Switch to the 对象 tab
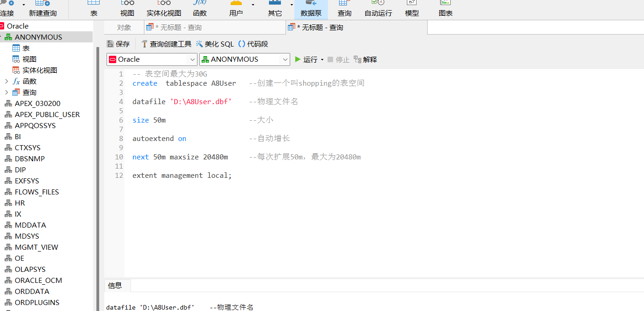644x311 pixels. (x=124, y=27)
